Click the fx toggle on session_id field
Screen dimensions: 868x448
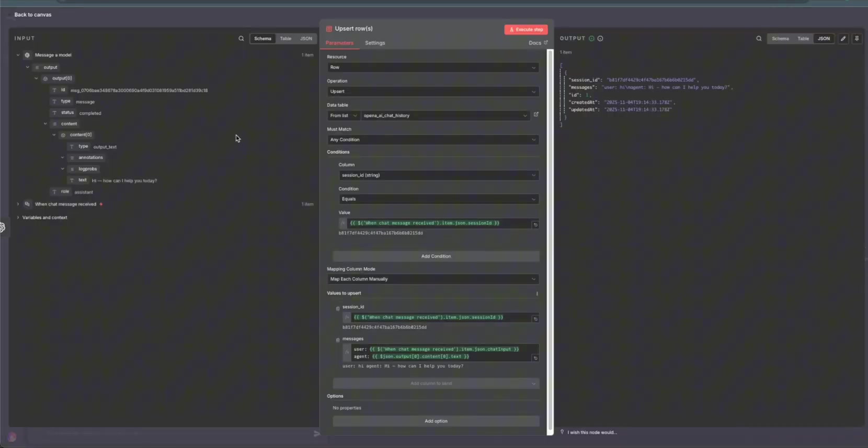(x=347, y=317)
